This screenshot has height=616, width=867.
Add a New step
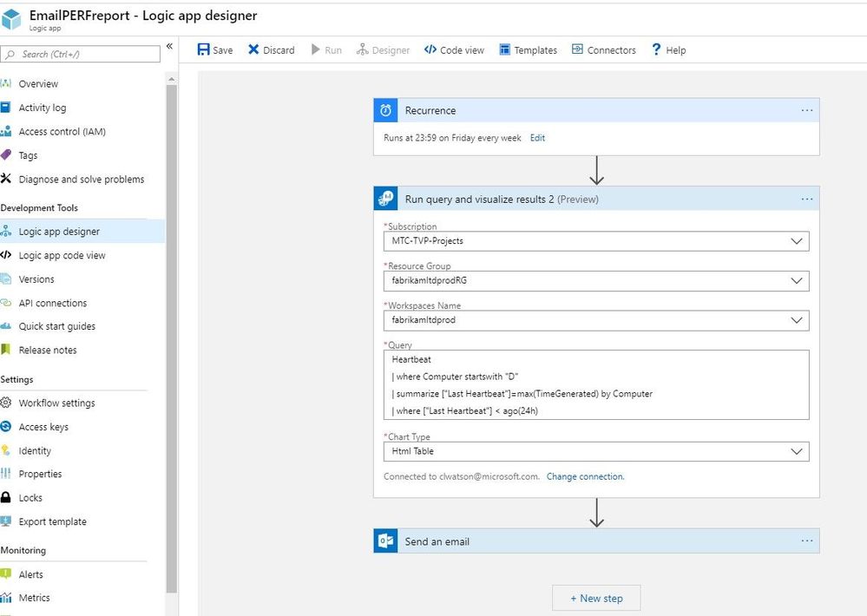click(x=596, y=598)
